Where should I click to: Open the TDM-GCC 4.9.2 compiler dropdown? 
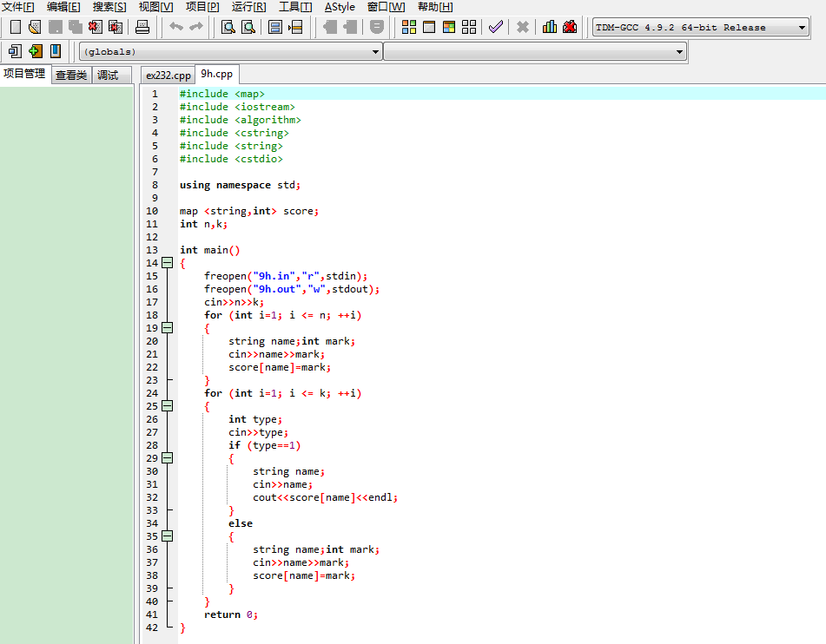tap(701, 28)
